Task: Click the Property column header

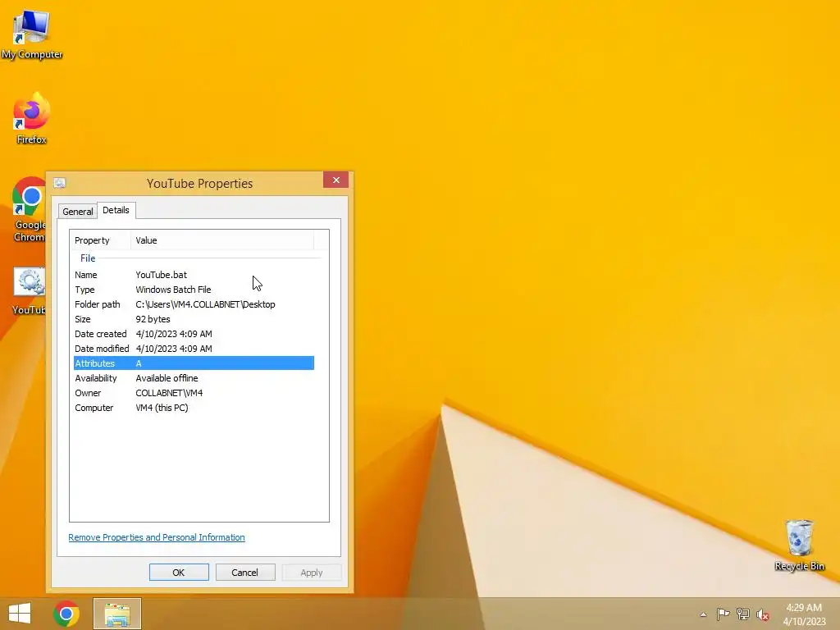Action: point(100,240)
